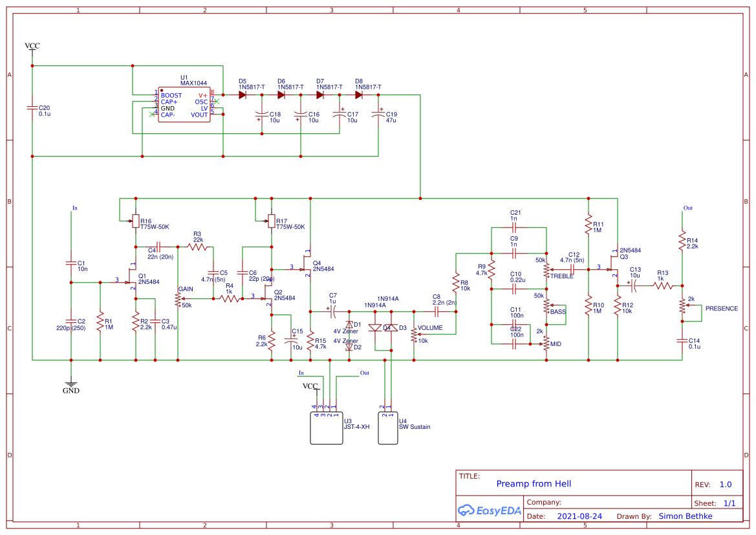The width and height of the screenshot is (756, 535).
Task: Click the Date field 2021-08-24
Action: 578,516
